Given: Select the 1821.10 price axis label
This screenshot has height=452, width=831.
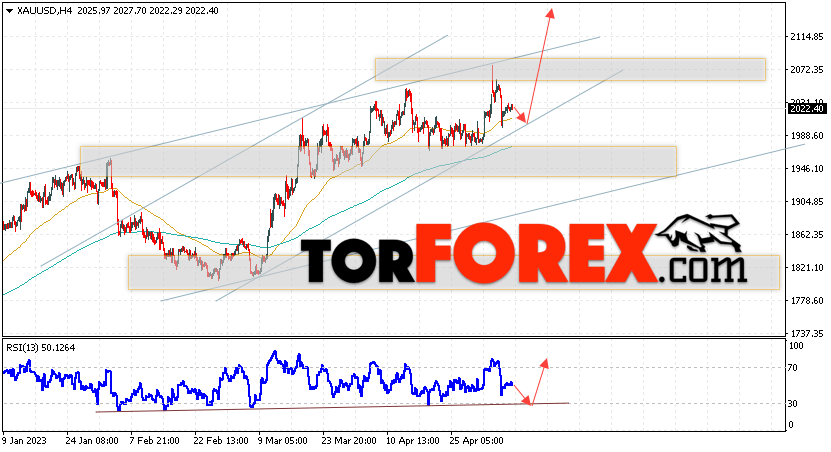Looking at the screenshot, I should 807,268.
